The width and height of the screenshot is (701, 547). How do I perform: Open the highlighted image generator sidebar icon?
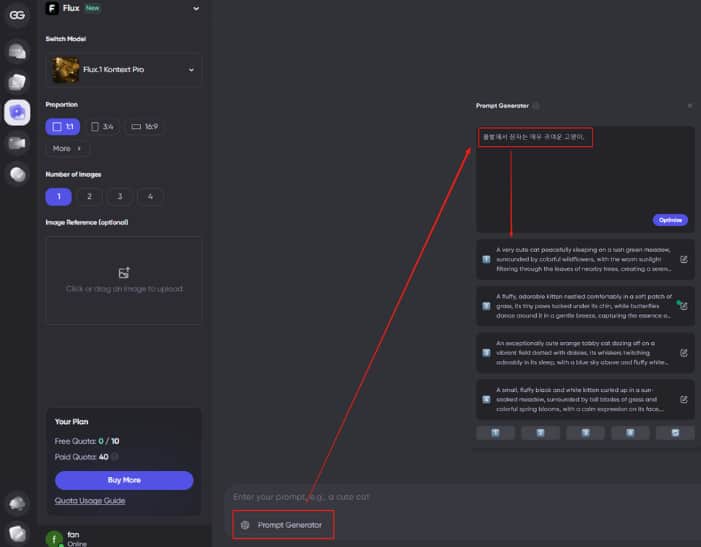[17, 112]
